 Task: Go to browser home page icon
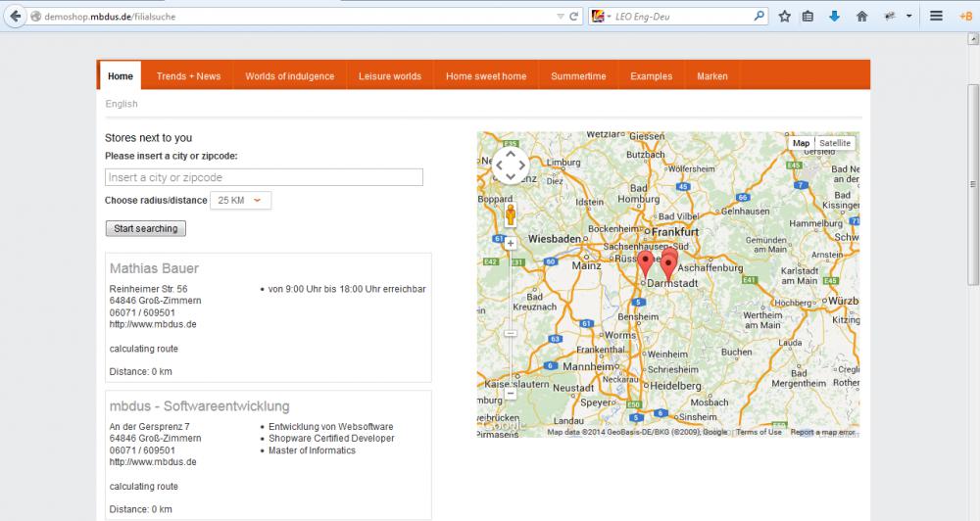click(x=861, y=17)
